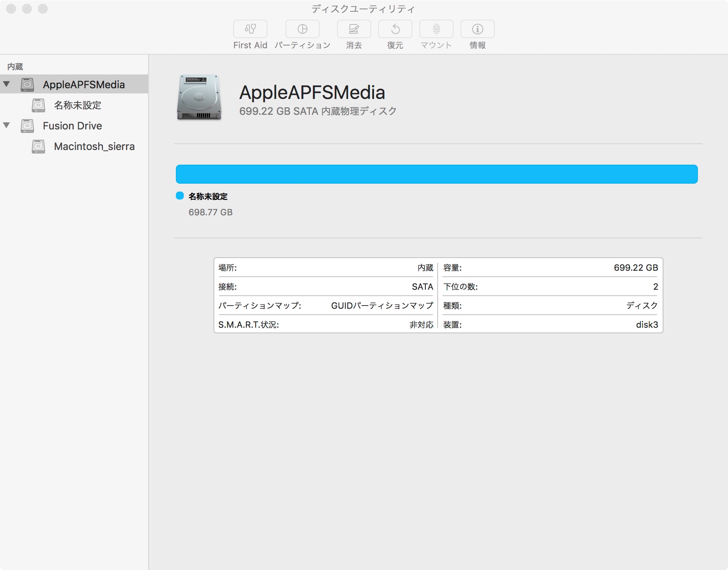Click the 容量 value 699.22 GB
728x570 pixels.
(636, 268)
